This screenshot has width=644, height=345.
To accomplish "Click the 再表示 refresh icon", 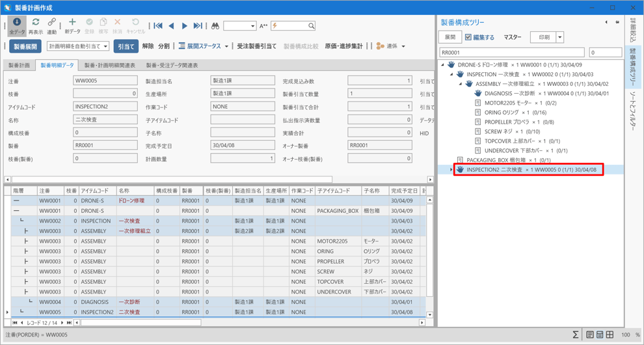I will 35,25.
